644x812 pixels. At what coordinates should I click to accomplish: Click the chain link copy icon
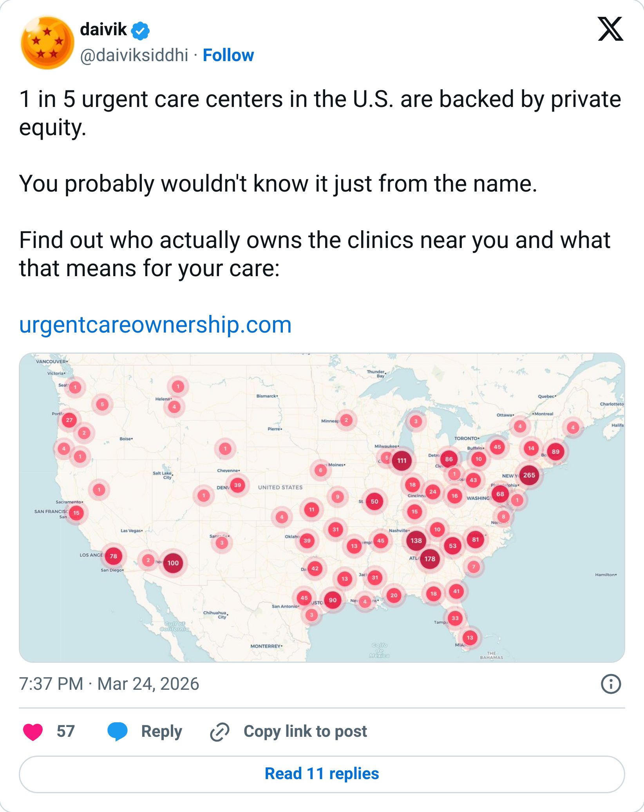click(219, 732)
